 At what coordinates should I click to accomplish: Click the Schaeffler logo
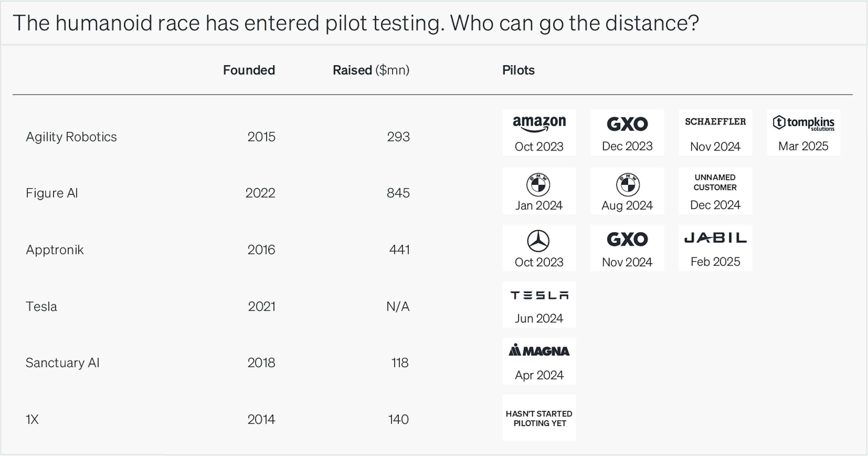tap(715, 122)
